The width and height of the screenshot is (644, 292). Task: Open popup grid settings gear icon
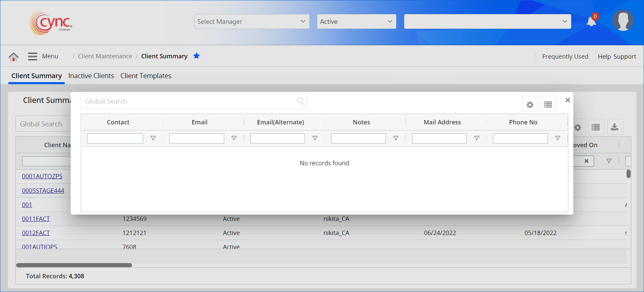[530, 105]
